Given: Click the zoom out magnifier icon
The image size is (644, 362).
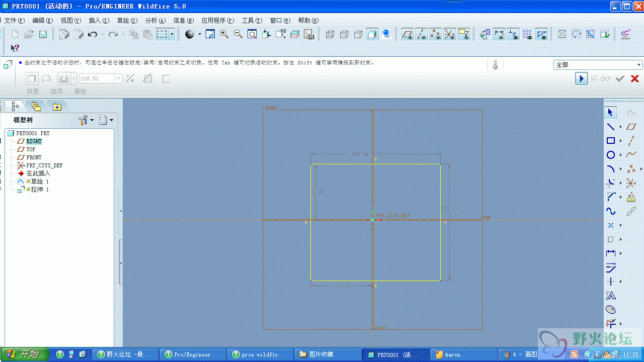Looking at the screenshot, I should click(238, 34).
